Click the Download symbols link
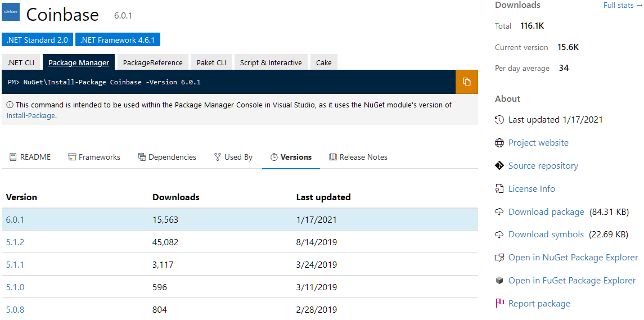The image size is (644, 320). pos(546,234)
